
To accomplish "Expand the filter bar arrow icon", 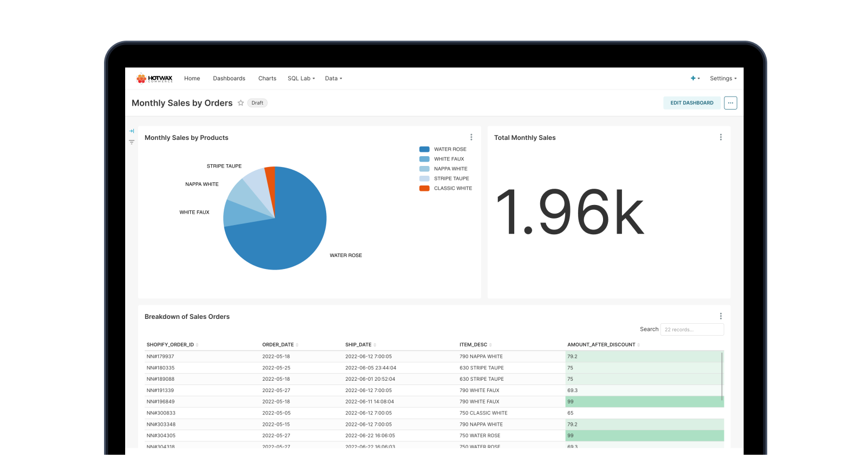I will click(132, 131).
